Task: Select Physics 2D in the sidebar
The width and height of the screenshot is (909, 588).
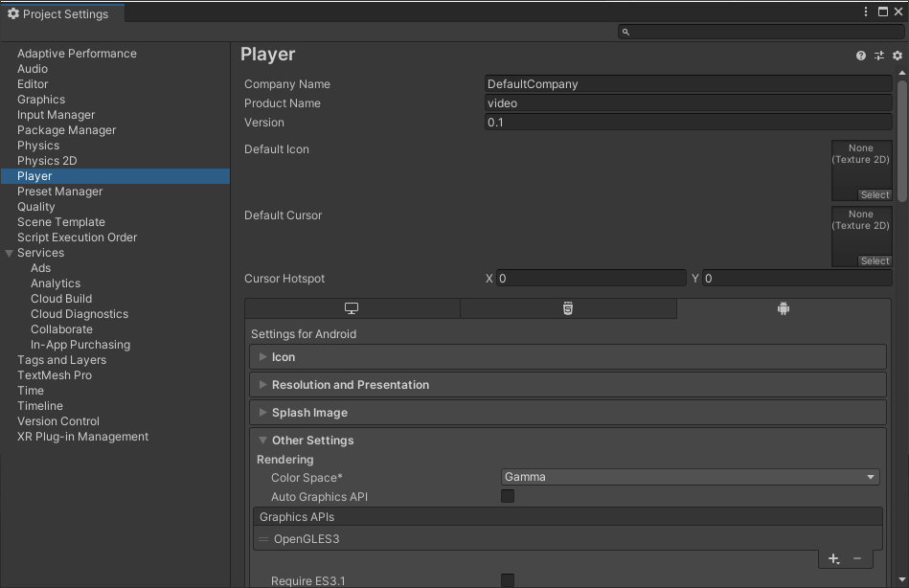Action: click(x=47, y=161)
